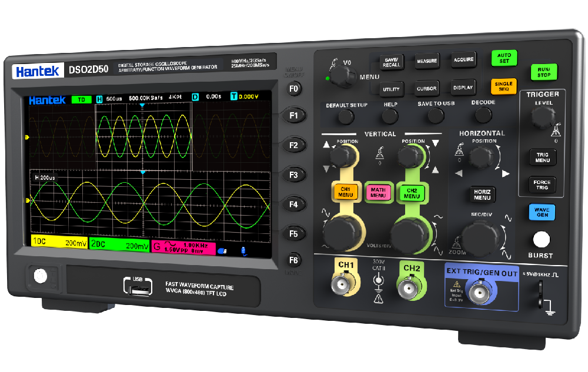Screen dimensions: 588x372
Task: Click the trigger LEVEL knob
Action: 543,117
